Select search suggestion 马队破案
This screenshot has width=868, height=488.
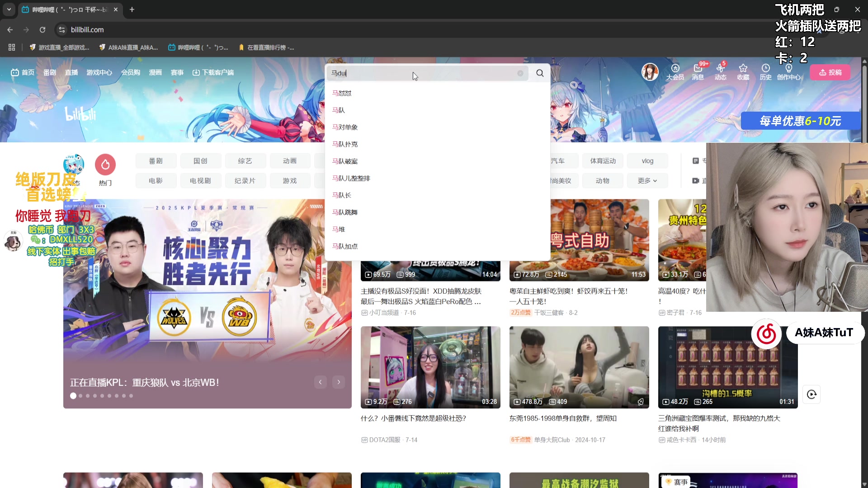[438, 161]
